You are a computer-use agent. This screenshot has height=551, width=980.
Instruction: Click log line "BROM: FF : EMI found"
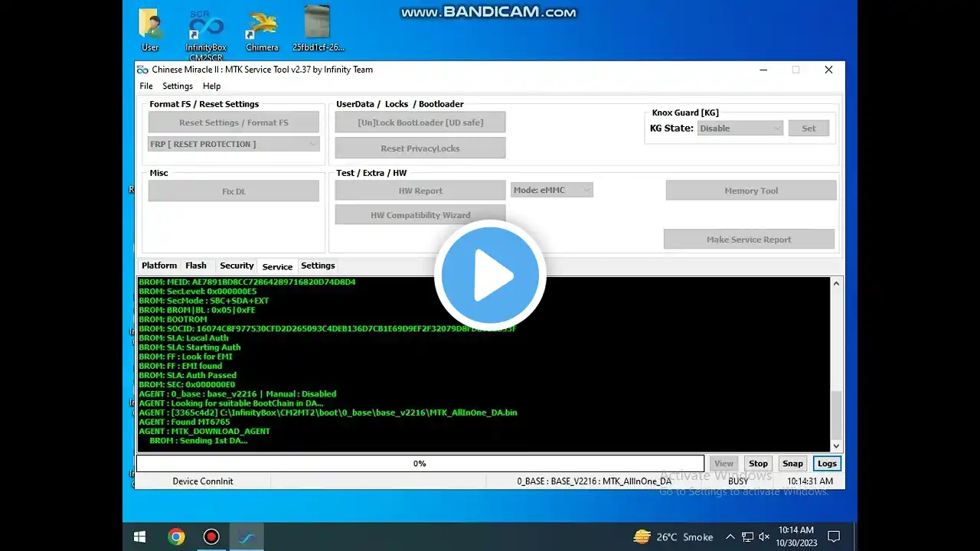point(181,366)
